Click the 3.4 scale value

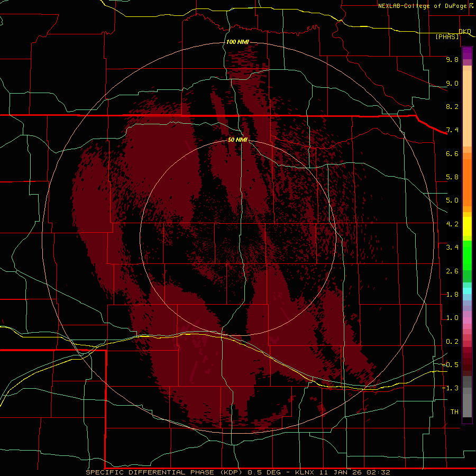pos(452,248)
